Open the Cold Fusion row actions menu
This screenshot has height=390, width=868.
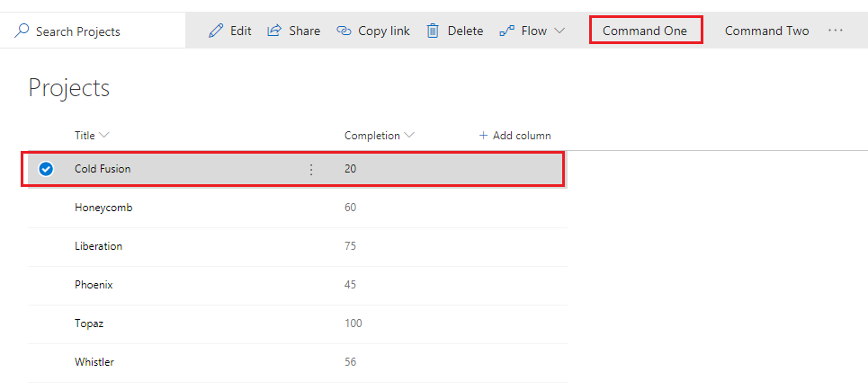point(311,169)
